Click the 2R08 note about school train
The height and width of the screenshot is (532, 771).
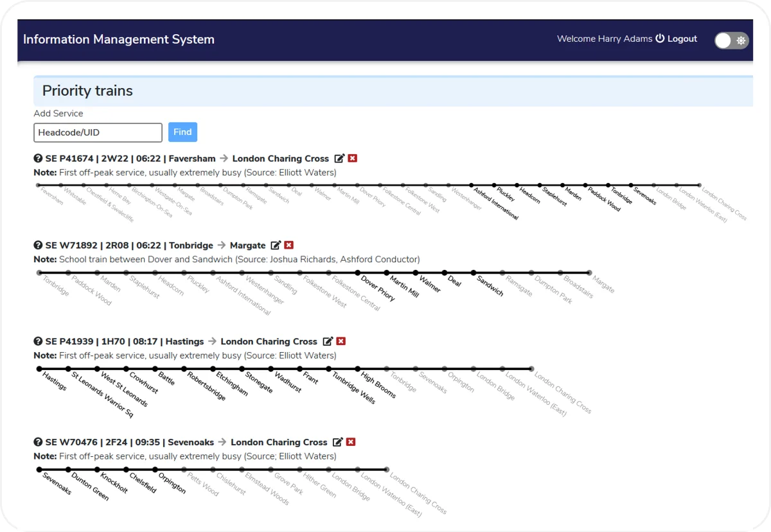(x=227, y=260)
